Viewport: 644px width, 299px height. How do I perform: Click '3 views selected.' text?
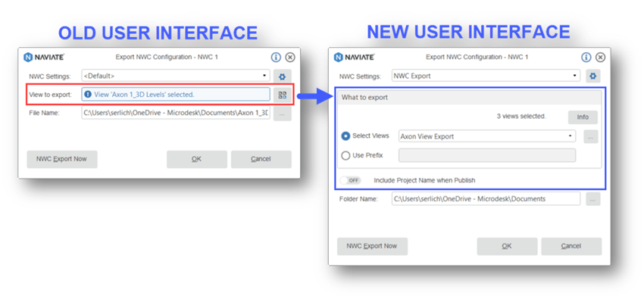point(521,117)
